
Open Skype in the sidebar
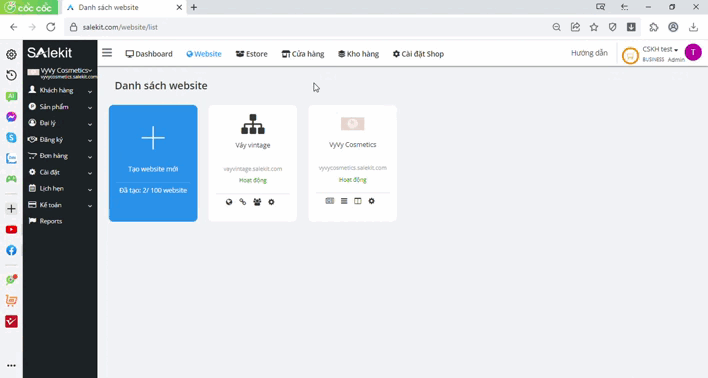[11, 138]
